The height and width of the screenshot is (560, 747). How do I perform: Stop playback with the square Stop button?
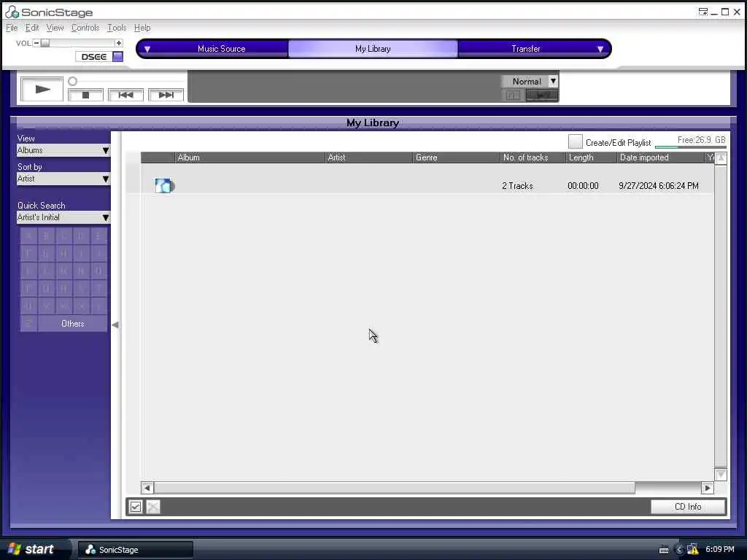(x=86, y=96)
